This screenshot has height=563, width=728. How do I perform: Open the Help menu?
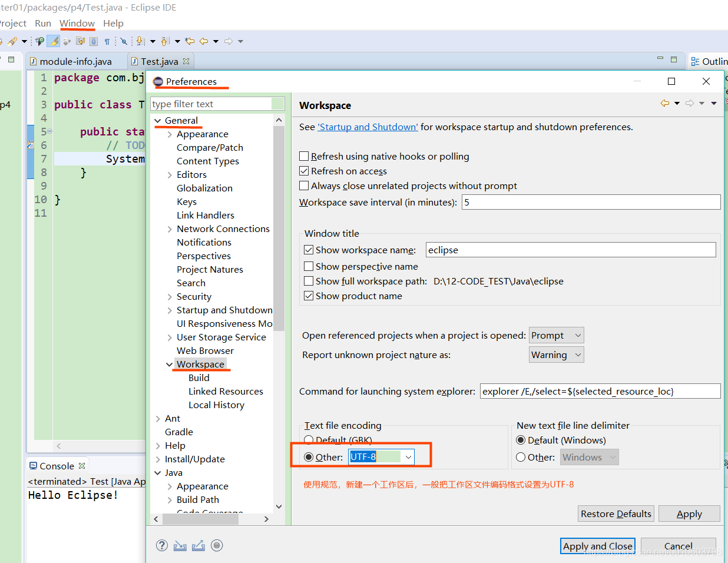click(113, 23)
